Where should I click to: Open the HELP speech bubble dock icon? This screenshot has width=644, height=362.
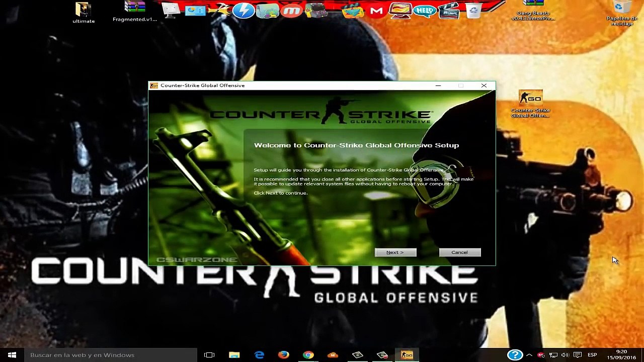pos(425,11)
